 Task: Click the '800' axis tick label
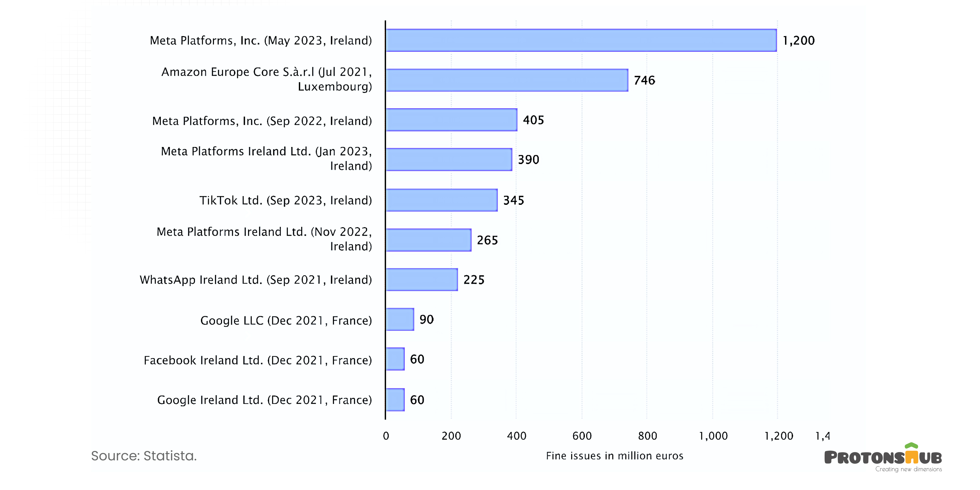648,436
